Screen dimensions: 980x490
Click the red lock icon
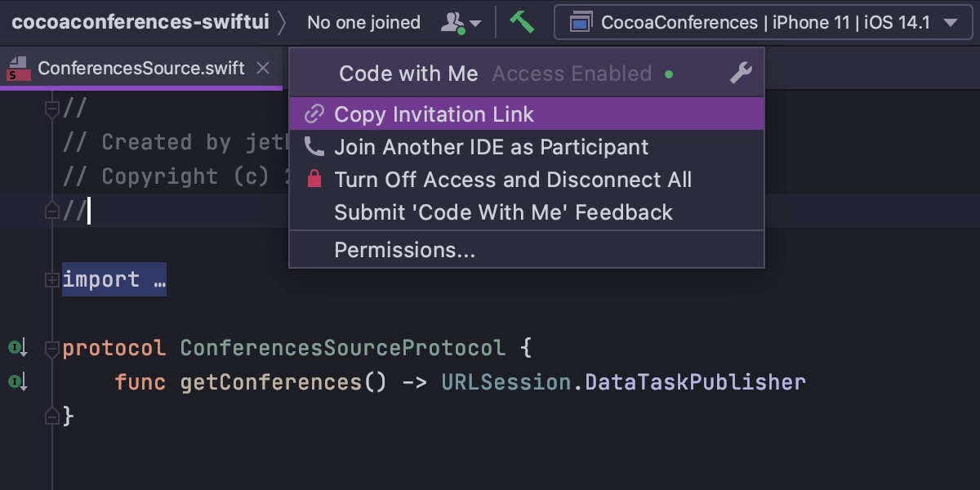[314, 179]
